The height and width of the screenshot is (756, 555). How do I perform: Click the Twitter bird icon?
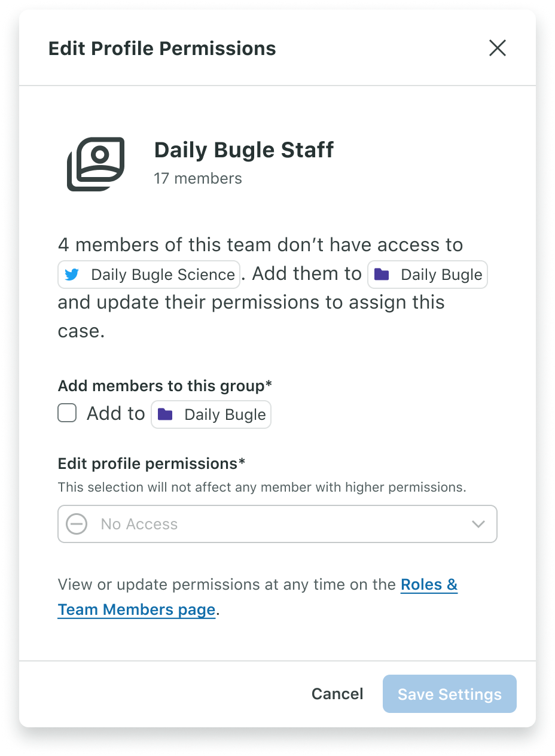click(x=72, y=275)
